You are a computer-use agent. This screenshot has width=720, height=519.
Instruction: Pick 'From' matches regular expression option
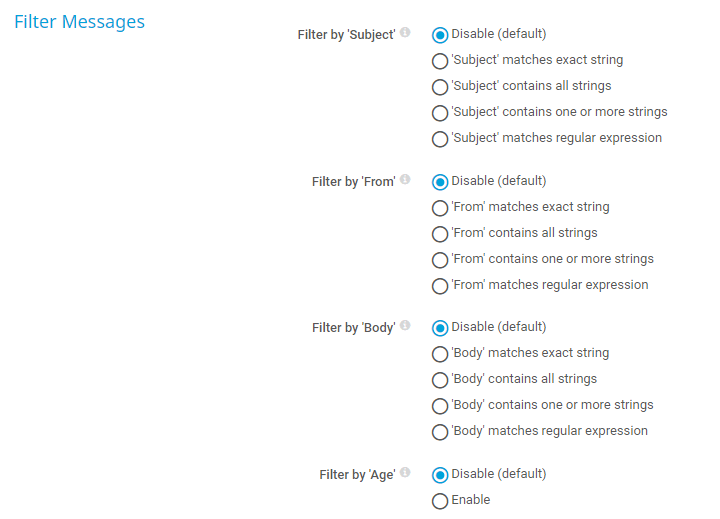click(440, 286)
